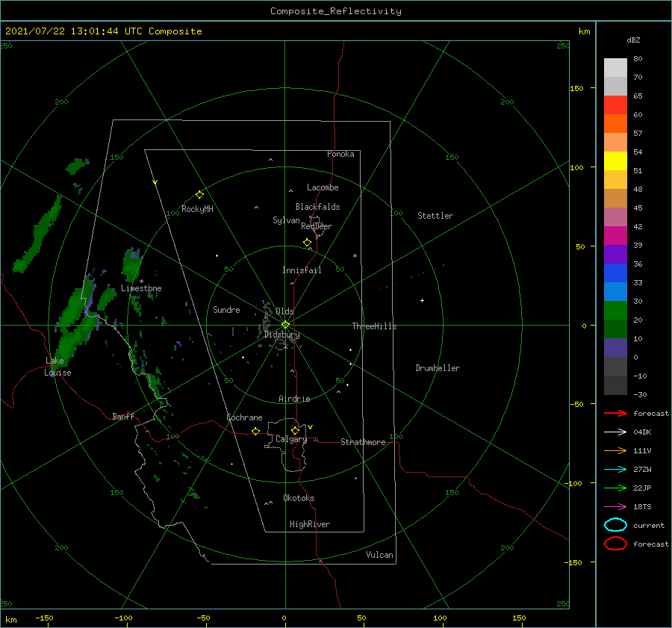This screenshot has width=672, height=628.
Task: Click the dBZ legend heading
Action: click(633, 40)
